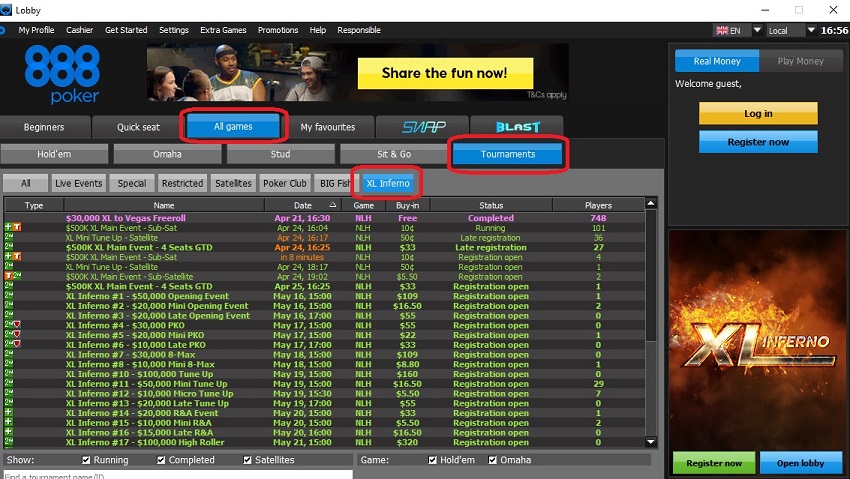Click plus icon in the 'in 8 minutes' row

click(x=8, y=257)
